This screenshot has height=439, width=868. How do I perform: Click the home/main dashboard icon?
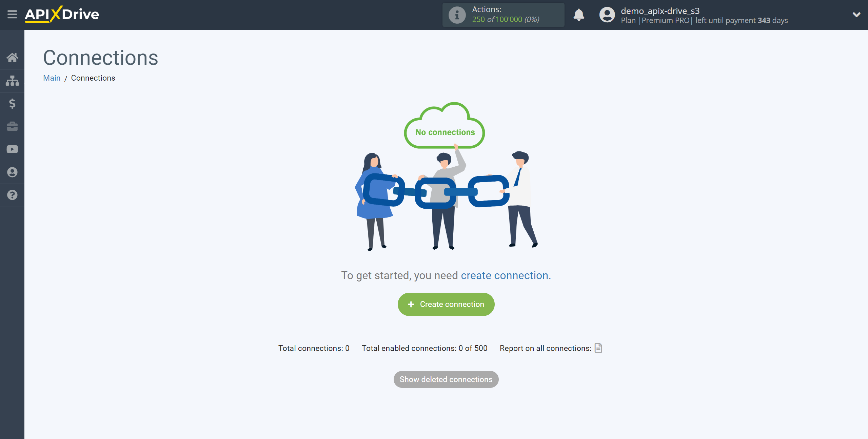pos(12,57)
